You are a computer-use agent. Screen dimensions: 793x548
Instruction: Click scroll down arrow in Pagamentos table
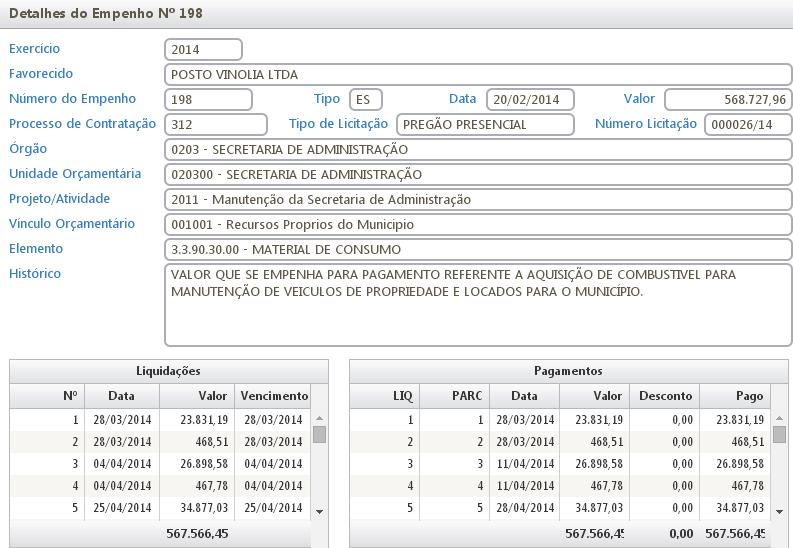click(x=779, y=511)
